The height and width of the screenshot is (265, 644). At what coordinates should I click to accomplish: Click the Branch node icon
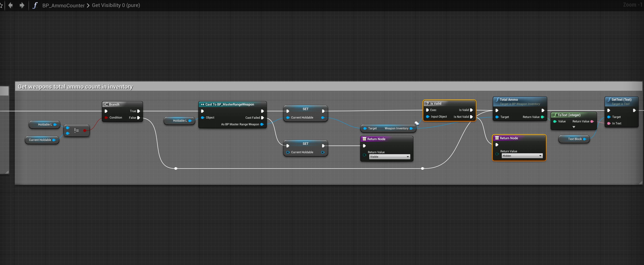(x=106, y=104)
